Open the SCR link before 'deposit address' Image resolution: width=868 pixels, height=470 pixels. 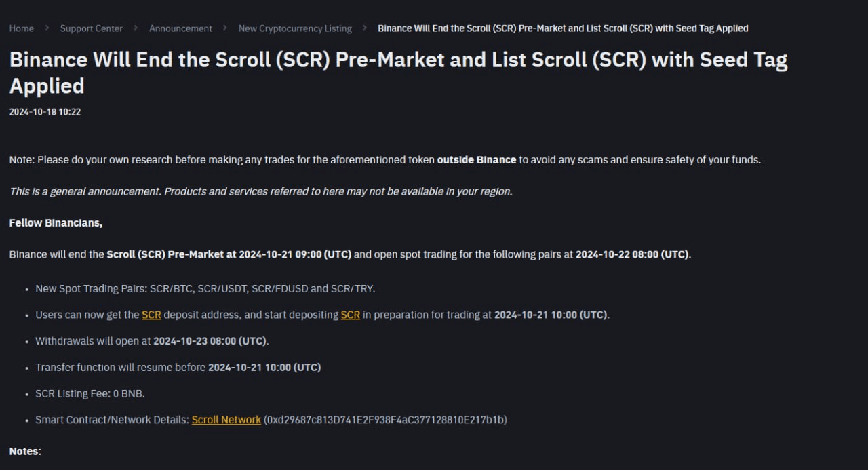151,315
